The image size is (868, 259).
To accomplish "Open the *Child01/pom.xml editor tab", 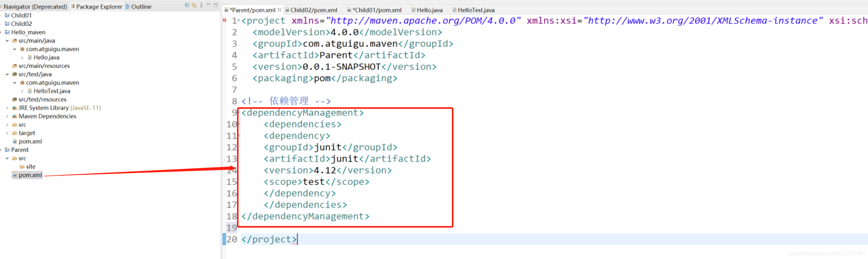I will (374, 10).
